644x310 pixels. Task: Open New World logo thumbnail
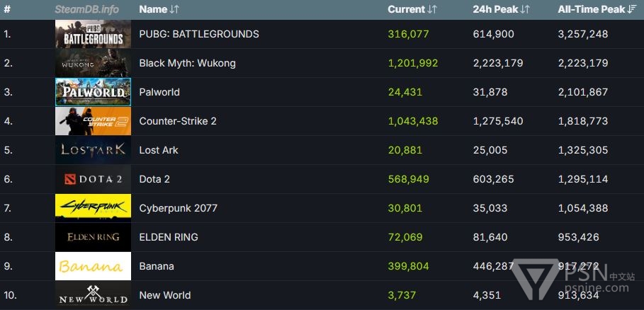(x=94, y=295)
